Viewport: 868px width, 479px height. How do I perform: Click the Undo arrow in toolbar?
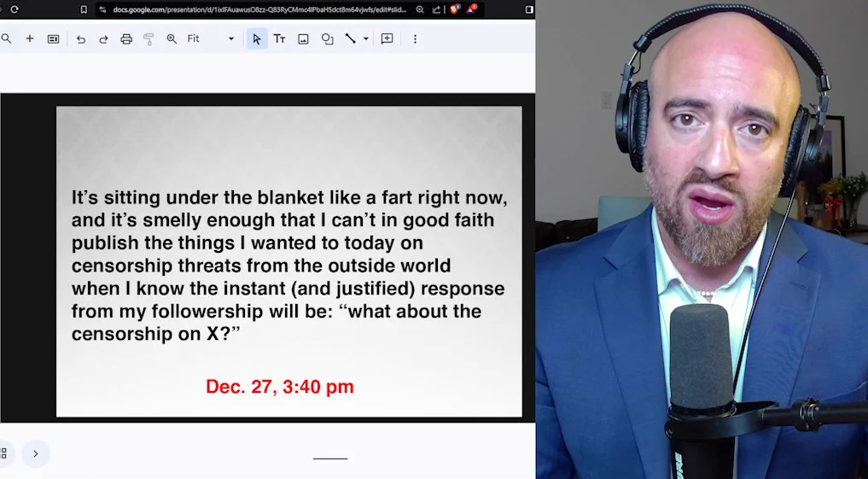(x=81, y=39)
